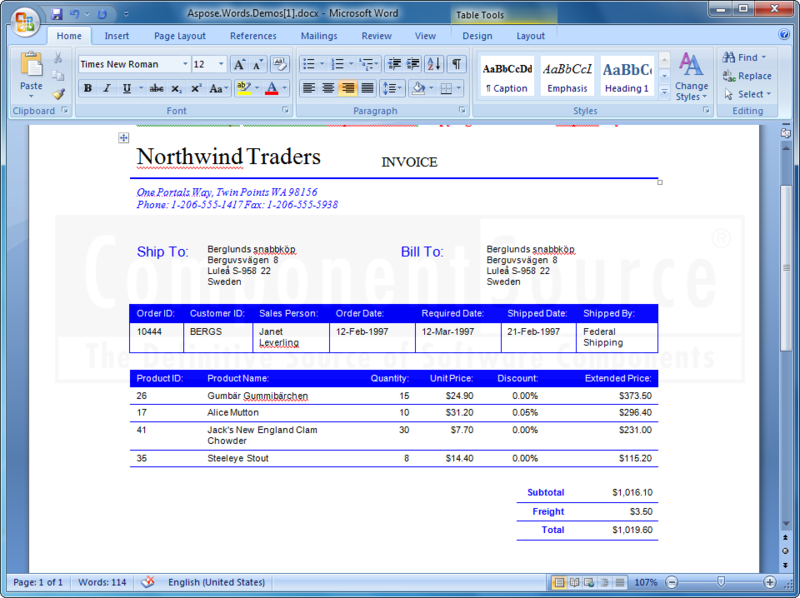Shrink the font size
The width and height of the screenshot is (800, 598).
pos(258,64)
